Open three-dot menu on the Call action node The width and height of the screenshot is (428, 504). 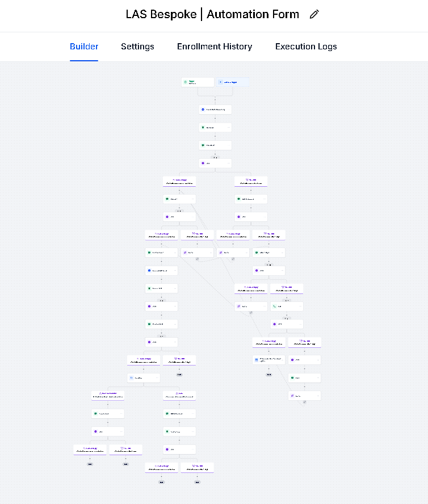point(299,306)
